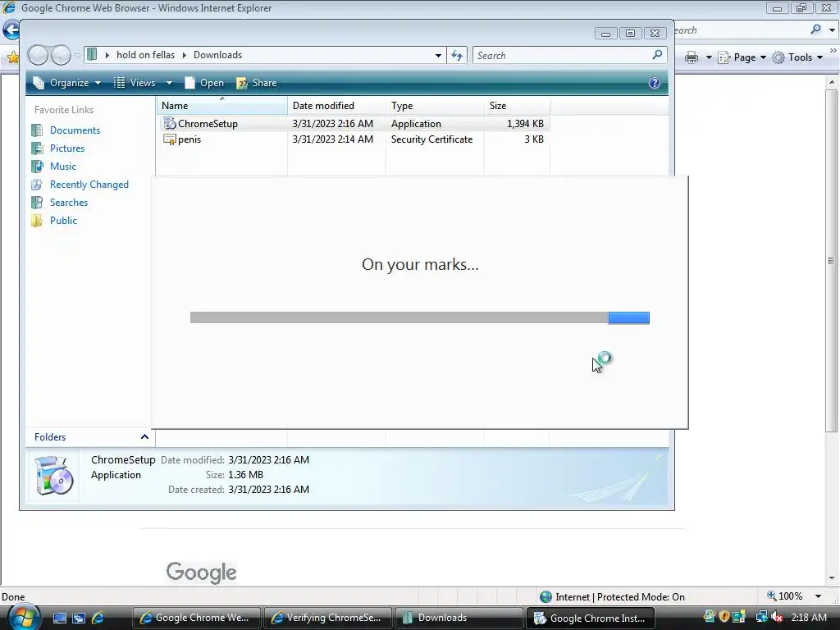The width and height of the screenshot is (840, 630).
Task: Click the Explorer back arrow button
Action: (38, 55)
